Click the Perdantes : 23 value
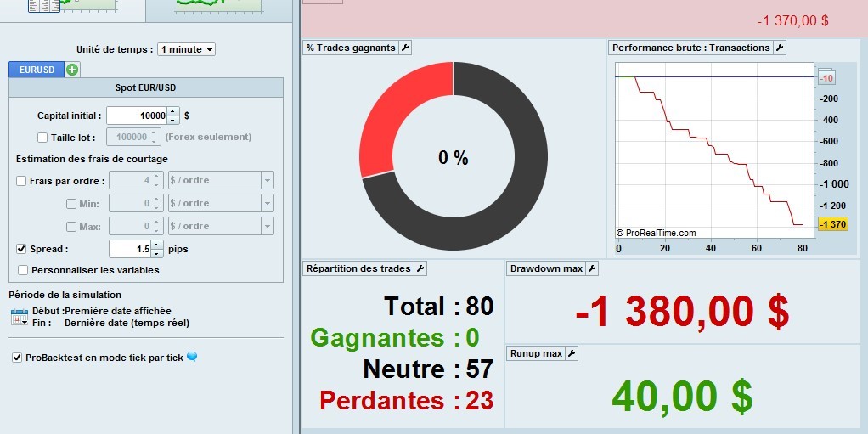This screenshot has height=434, width=868. [x=407, y=400]
